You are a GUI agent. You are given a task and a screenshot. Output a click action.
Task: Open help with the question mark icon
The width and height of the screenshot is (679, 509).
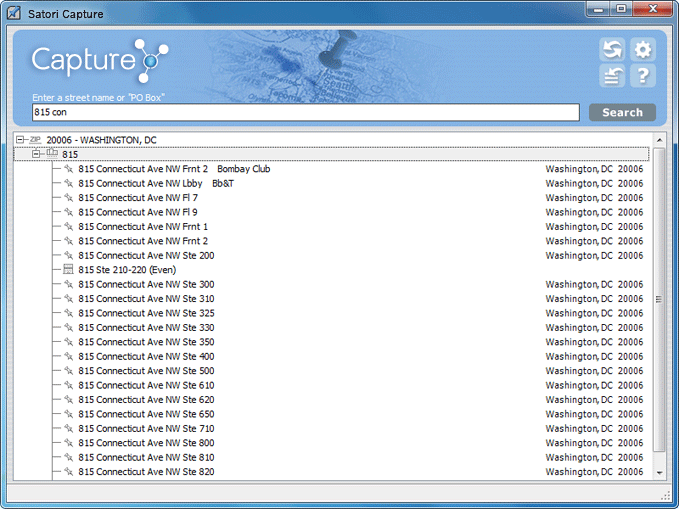(x=643, y=76)
